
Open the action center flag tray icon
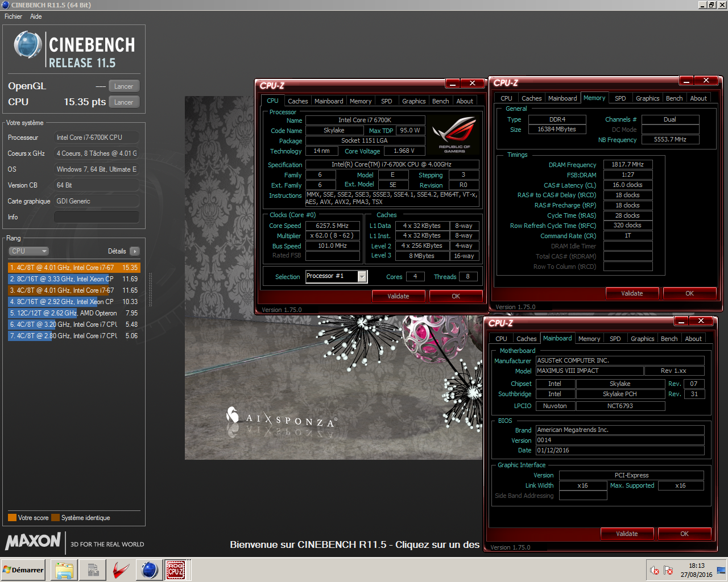point(668,570)
